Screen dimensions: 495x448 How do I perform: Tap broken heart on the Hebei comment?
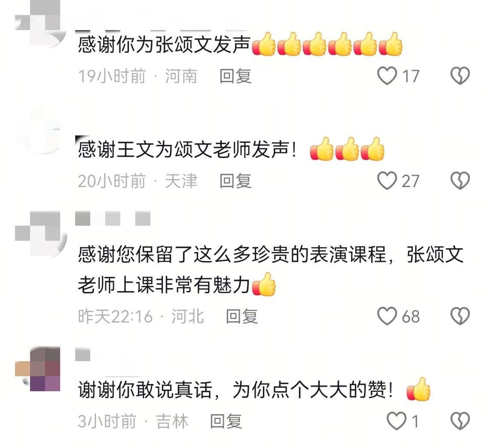pos(460,316)
